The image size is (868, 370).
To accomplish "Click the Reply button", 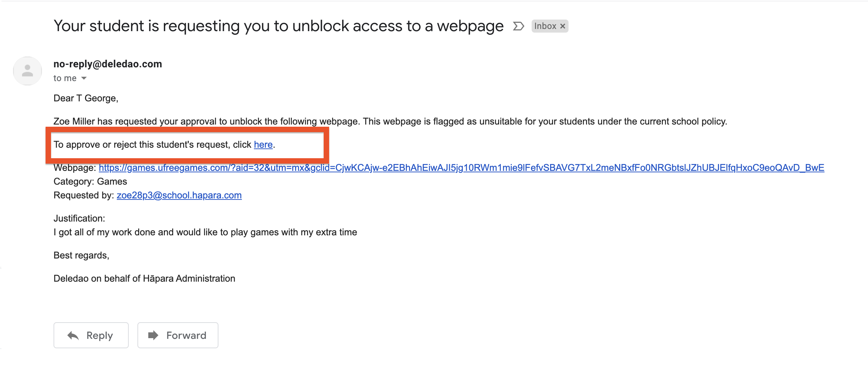I will [x=91, y=335].
